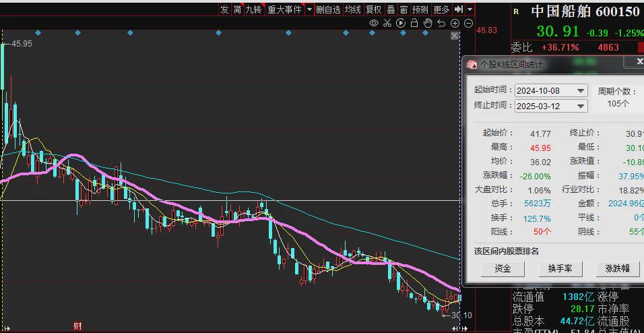Toggle the padlock lock icon
Image resolution: width=644 pixels, height=333 pixels.
click(414, 23)
